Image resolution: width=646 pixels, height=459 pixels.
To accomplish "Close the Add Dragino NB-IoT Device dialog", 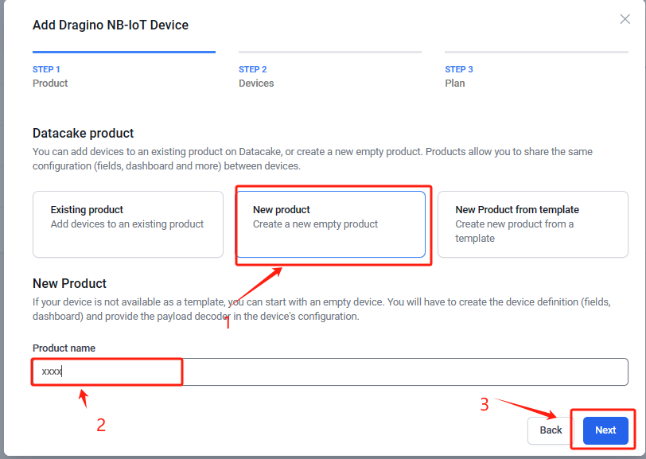I will (x=625, y=19).
